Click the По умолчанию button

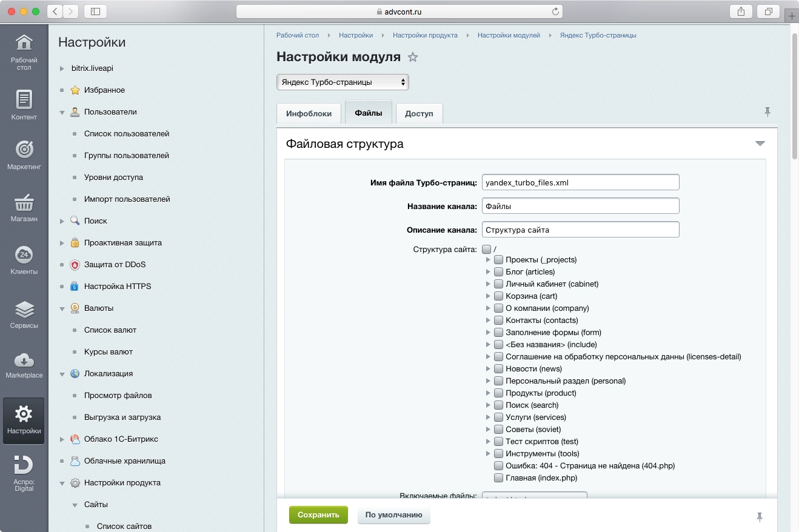coord(394,515)
